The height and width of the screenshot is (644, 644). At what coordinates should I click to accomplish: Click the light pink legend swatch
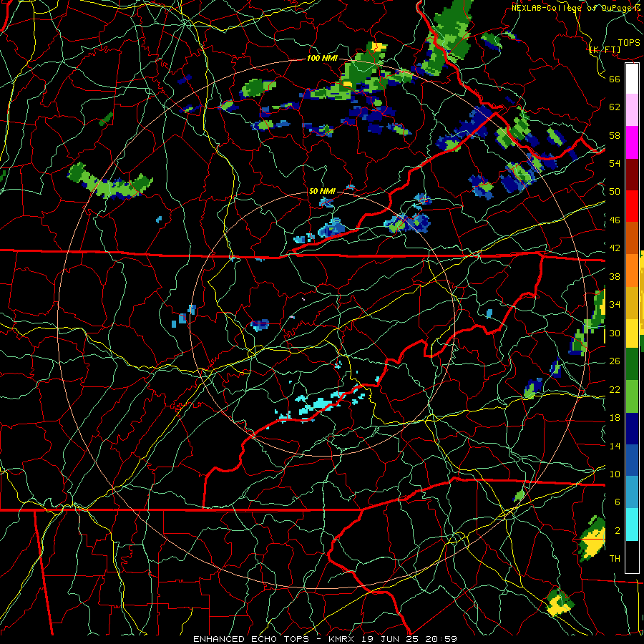(632, 110)
